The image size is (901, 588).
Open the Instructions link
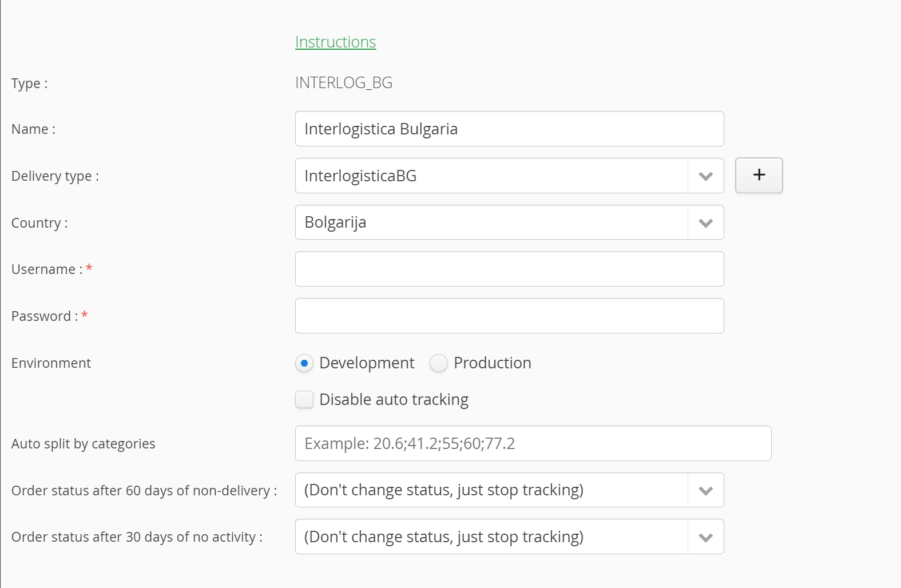click(x=335, y=42)
